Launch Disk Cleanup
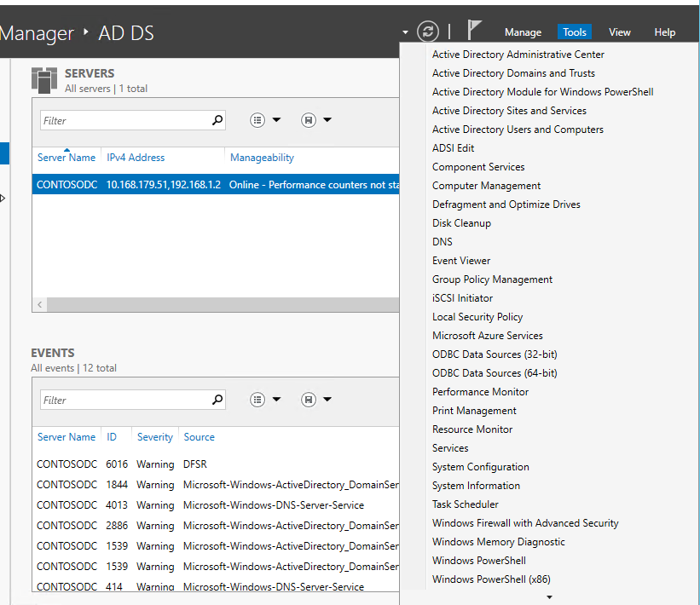 [x=461, y=223]
